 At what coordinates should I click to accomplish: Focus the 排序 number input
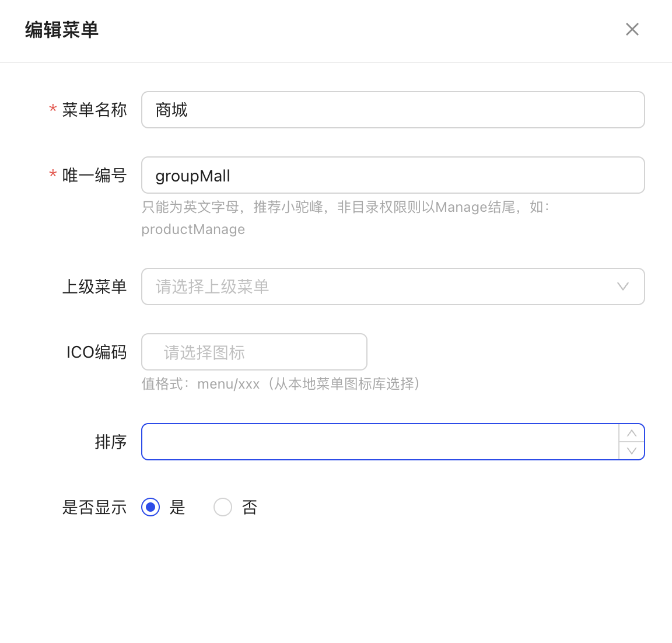pos(379,442)
